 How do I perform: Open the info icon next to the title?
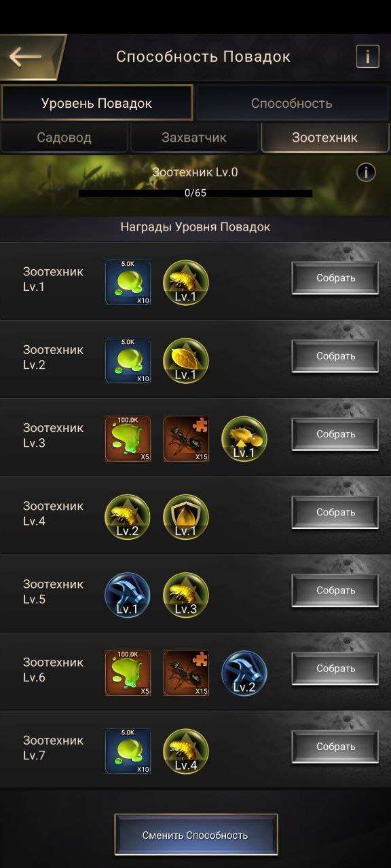click(367, 56)
